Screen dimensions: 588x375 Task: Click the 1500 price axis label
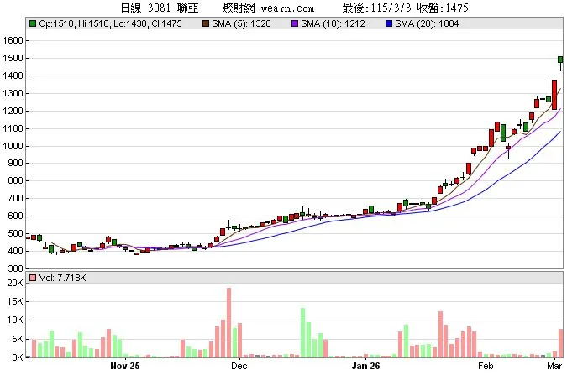click(x=13, y=58)
